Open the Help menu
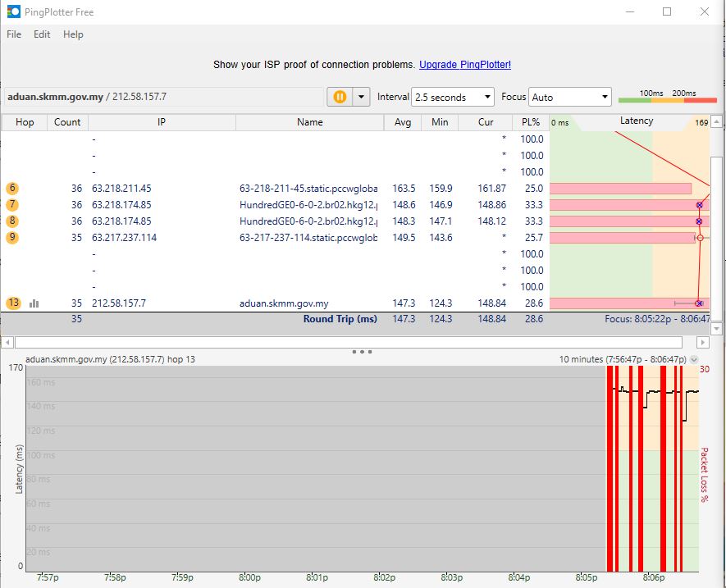 point(73,34)
